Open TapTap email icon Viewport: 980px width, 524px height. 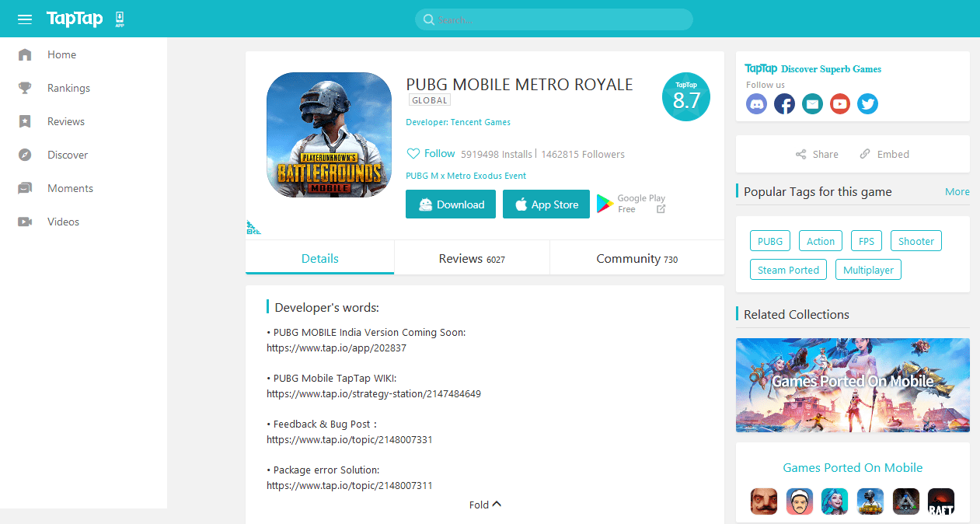click(x=812, y=104)
